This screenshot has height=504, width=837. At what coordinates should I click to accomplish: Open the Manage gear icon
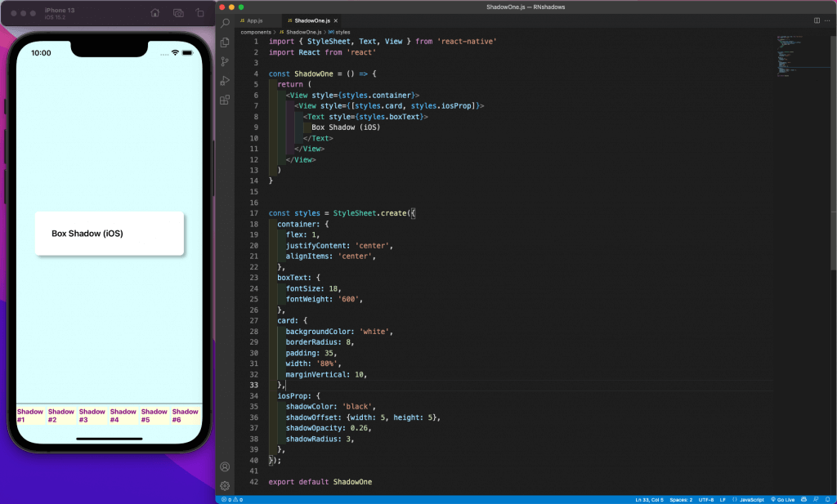point(225,485)
